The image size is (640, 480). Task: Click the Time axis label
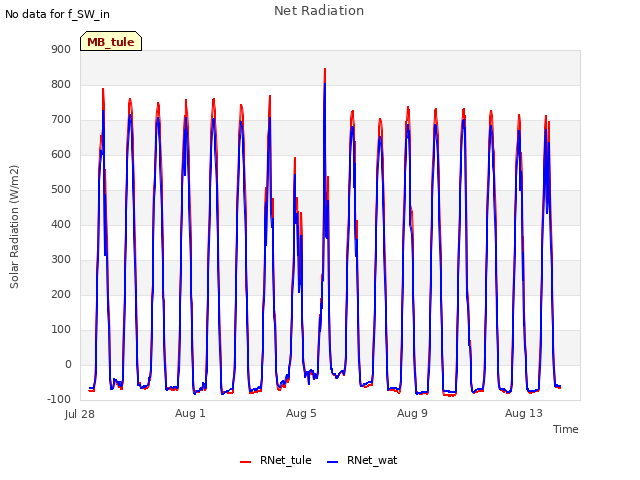point(565,429)
